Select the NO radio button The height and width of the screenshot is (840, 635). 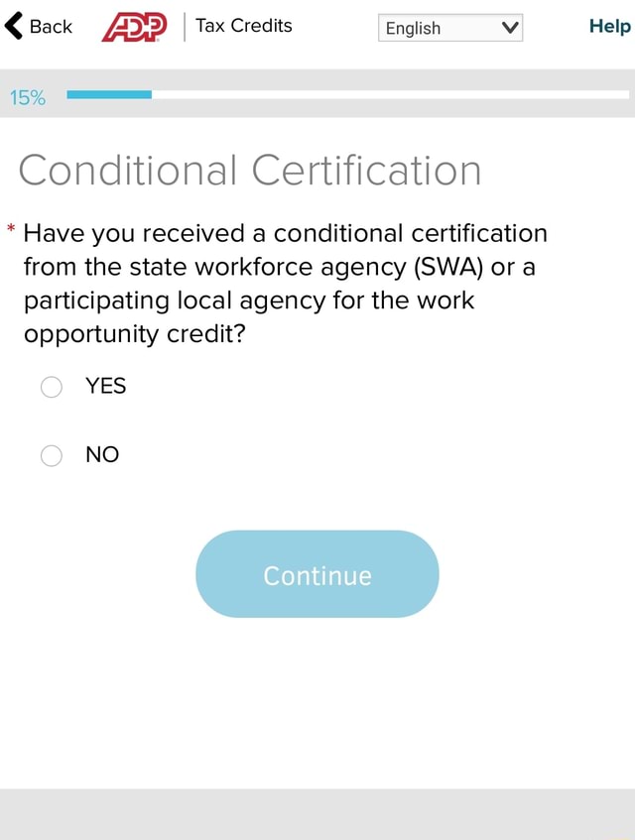pos(52,455)
